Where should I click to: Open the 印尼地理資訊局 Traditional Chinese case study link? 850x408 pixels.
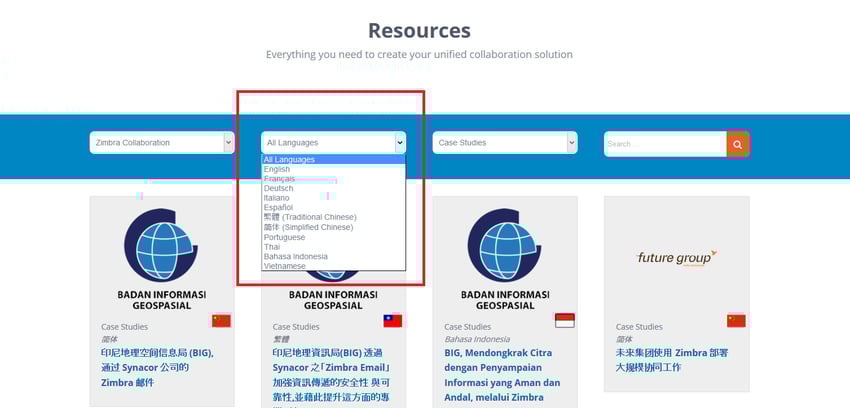pos(331,375)
